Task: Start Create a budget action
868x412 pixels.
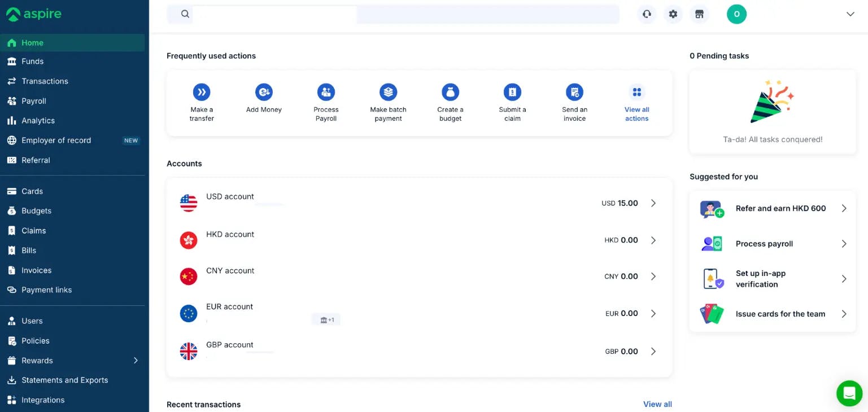Action: click(450, 102)
